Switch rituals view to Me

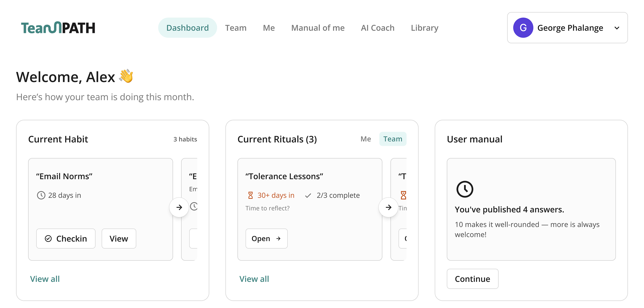(366, 139)
